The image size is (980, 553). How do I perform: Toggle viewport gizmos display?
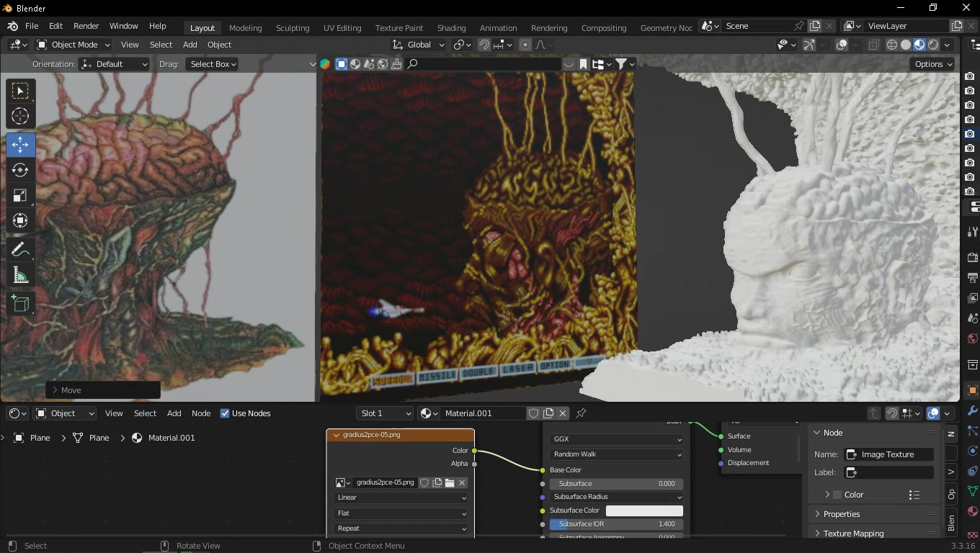coord(808,45)
